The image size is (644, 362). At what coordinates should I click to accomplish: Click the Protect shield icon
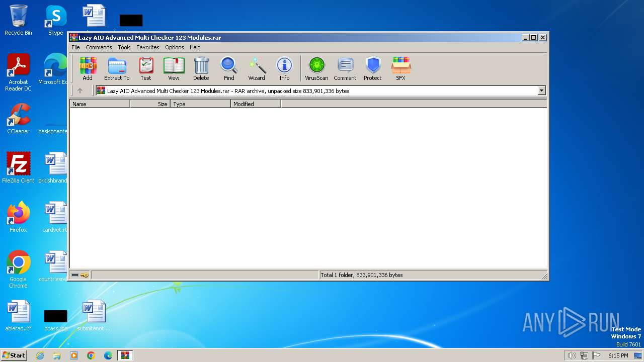click(373, 68)
